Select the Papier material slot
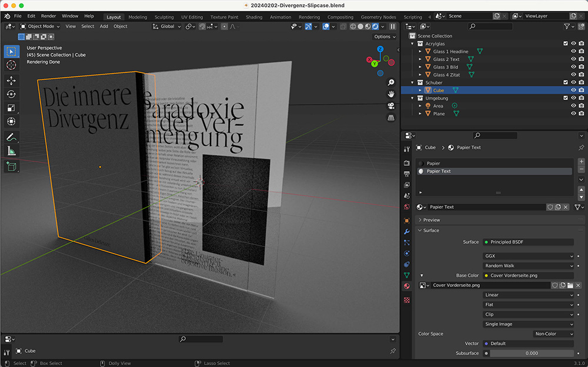This screenshot has width=588, height=367. tap(433, 164)
